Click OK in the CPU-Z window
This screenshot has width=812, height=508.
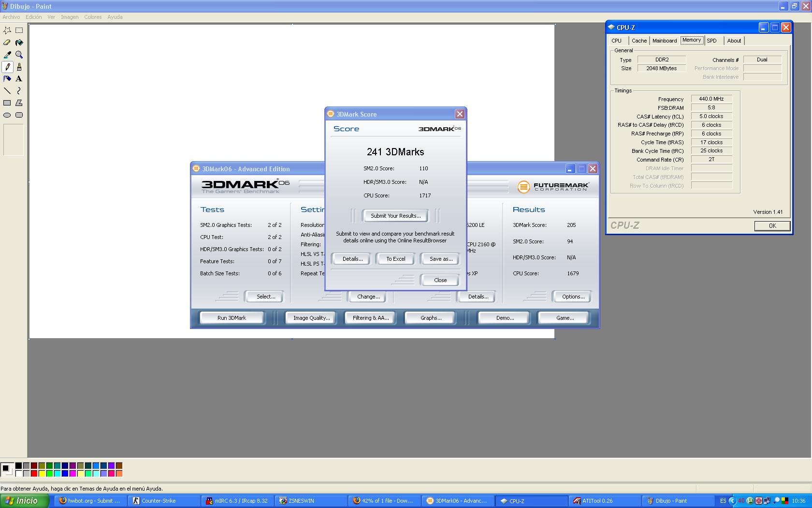coord(772,226)
